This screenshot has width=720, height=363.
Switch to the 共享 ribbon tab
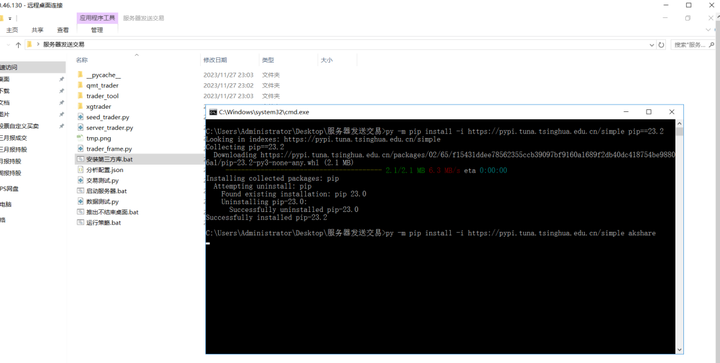[38, 30]
